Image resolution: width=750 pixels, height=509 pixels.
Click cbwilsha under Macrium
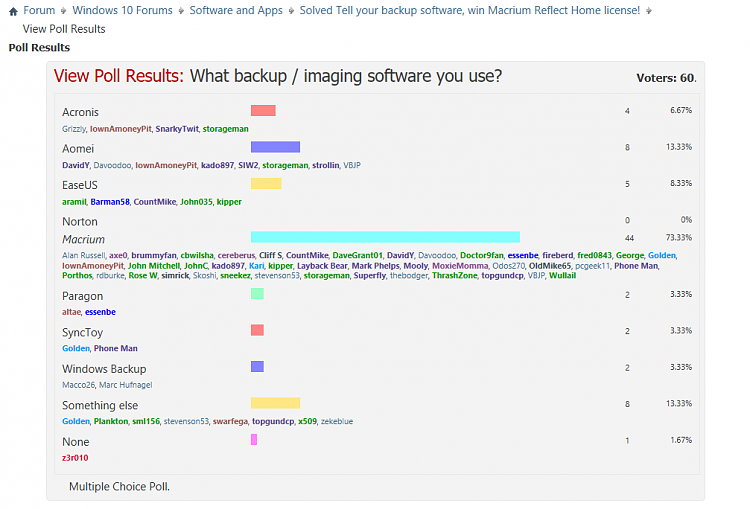click(x=197, y=255)
